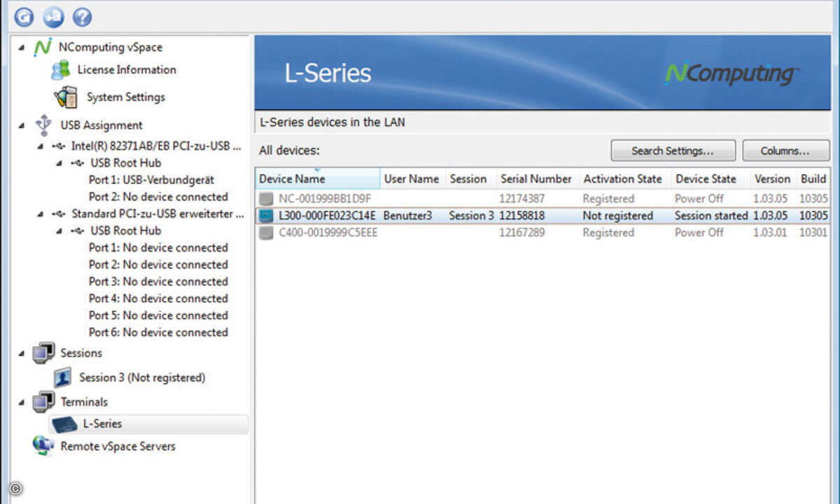Viewport: 840px width, 504px height.
Task: Select Port 2 under the Intel root hub
Action: coord(158,197)
